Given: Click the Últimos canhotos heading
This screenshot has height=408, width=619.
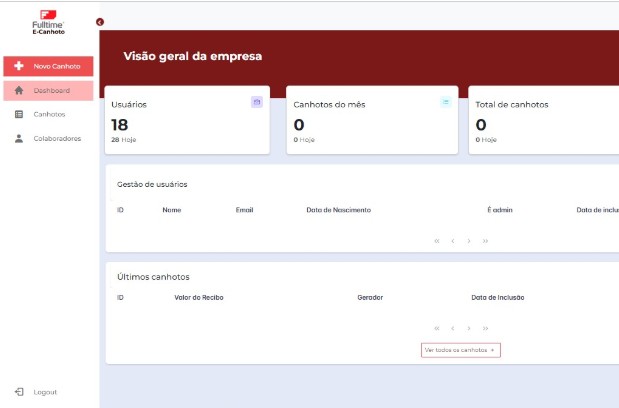Looking at the screenshot, I should point(153,277).
